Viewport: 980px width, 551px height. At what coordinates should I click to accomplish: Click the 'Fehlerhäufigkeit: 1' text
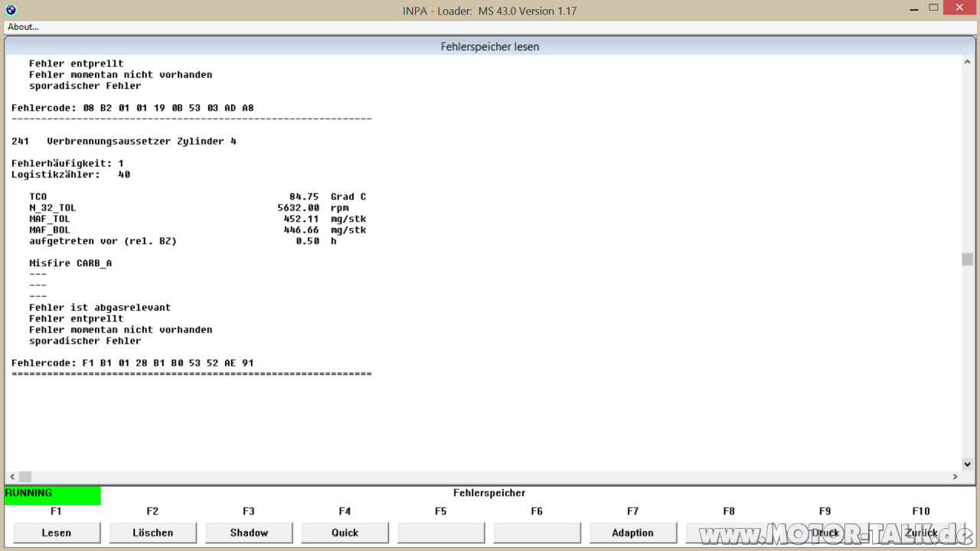coord(67,164)
